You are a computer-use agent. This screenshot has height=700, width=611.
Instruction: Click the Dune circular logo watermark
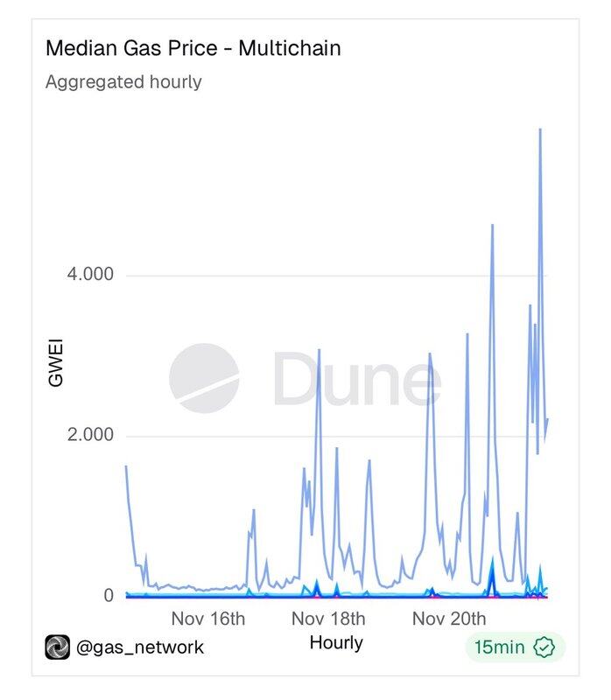tap(204, 378)
